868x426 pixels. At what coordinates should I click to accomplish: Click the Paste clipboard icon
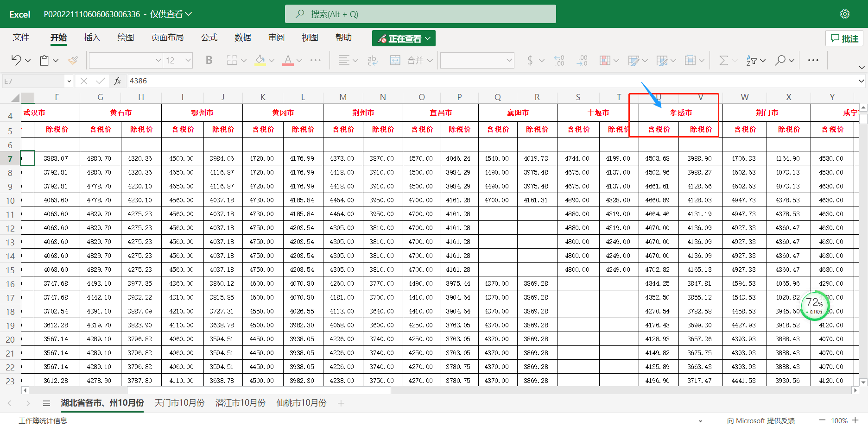tap(44, 60)
